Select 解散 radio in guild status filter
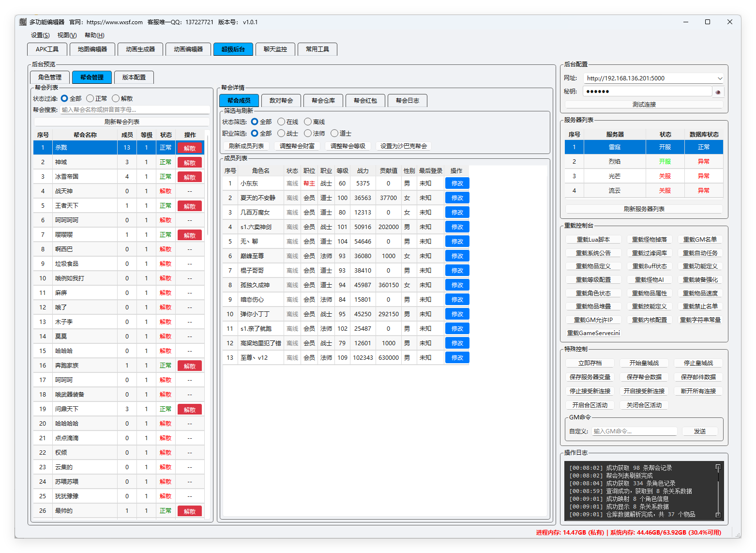 point(116,98)
